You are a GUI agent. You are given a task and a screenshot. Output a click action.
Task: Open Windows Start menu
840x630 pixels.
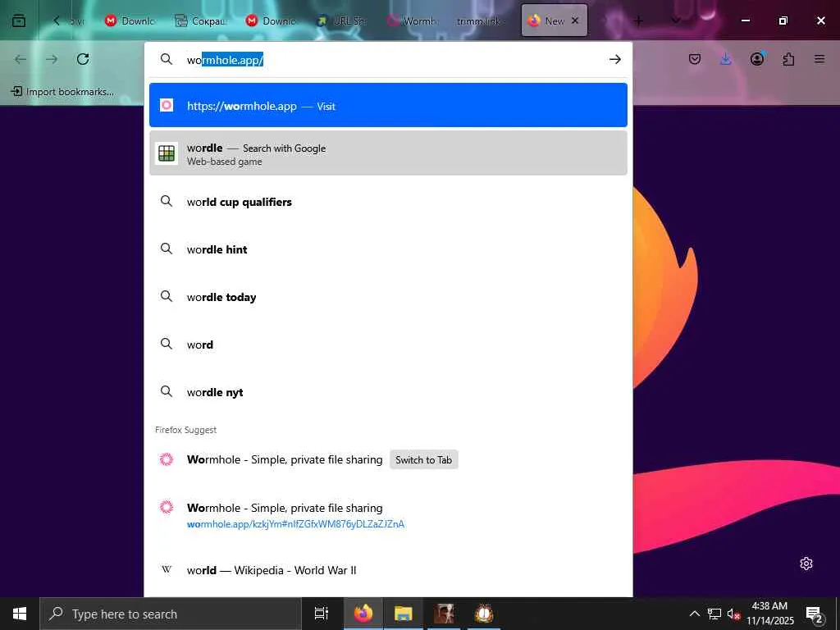pyautogui.click(x=20, y=614)
